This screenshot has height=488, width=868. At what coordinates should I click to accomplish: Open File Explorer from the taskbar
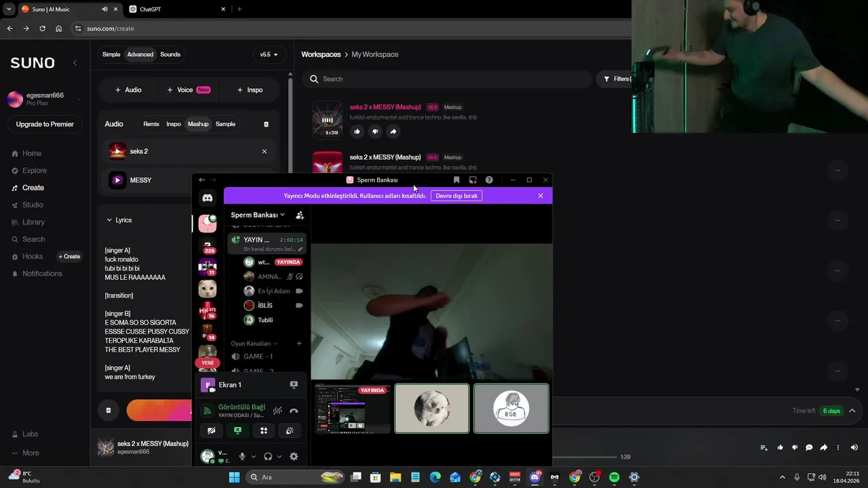395,477
